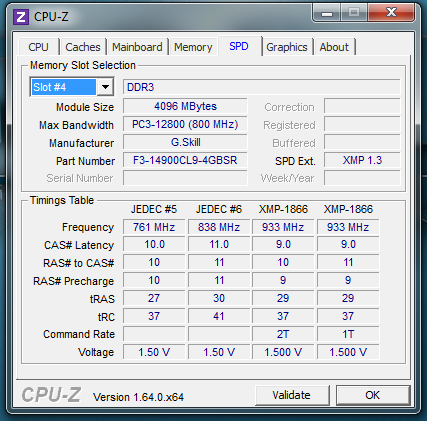
Task: Go to the Graphics tab
Action: coord(287,47)
